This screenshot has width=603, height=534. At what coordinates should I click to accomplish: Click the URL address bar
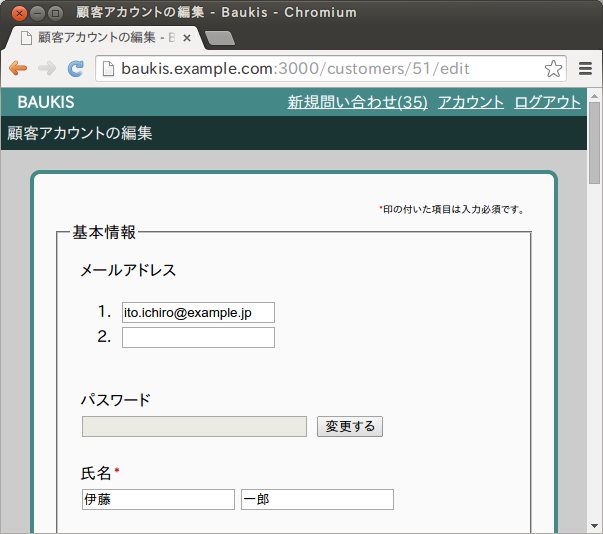(x=330, y=69)
